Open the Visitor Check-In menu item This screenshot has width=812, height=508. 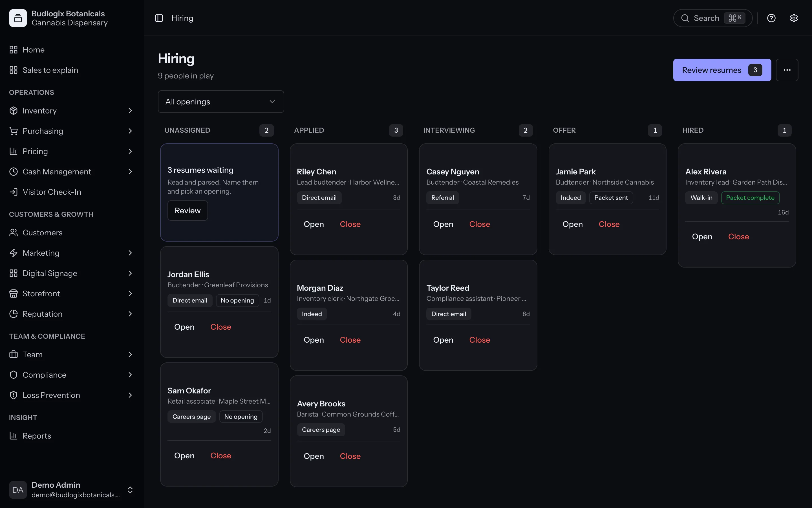coord(72,192)
